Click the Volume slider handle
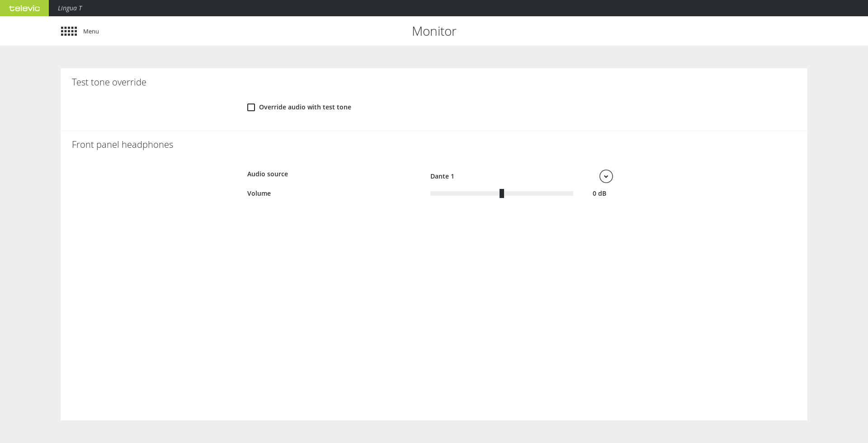The width and height of the screenshot is (868, 443). coord(501,193)
